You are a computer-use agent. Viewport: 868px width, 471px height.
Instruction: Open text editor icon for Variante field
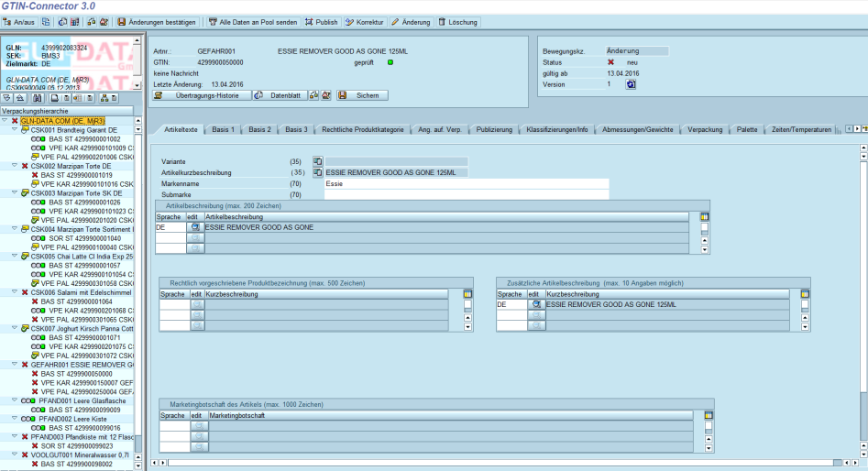pos(318,161)
